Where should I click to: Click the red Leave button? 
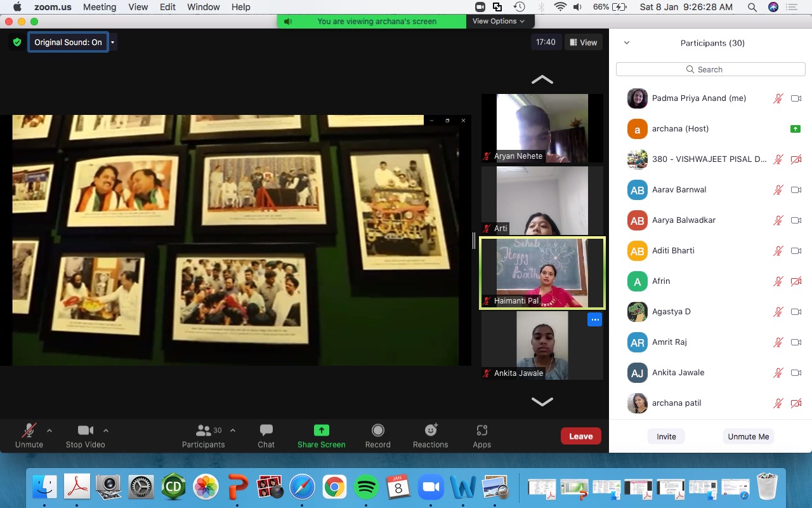pos(580,436)
